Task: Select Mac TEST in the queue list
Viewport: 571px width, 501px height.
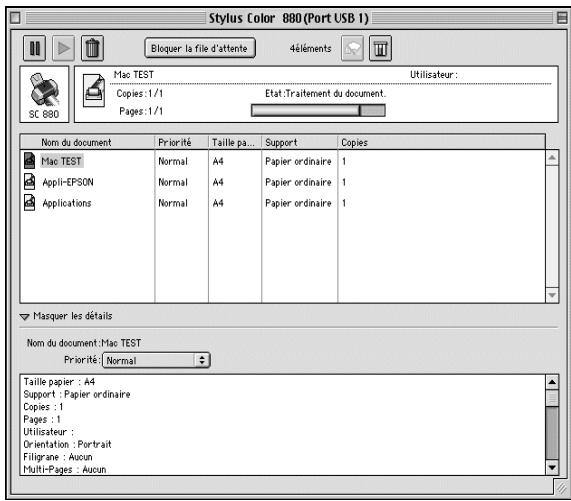Action: (61, 161)
